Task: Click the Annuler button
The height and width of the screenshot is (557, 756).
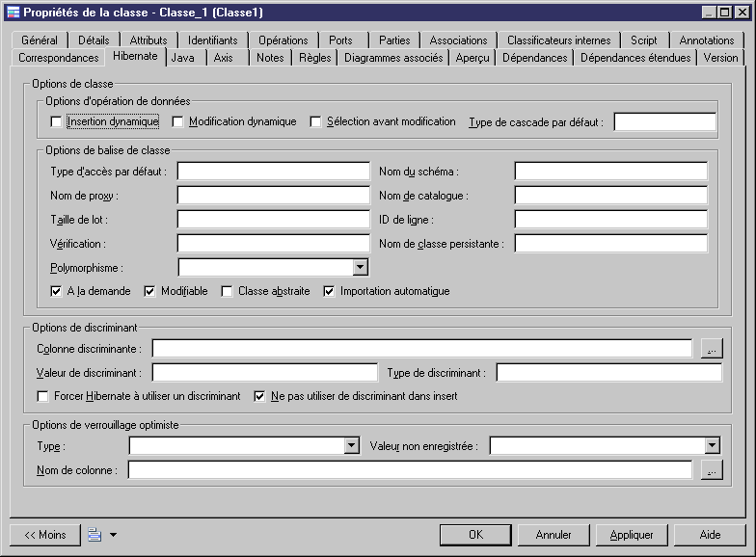Action: [x=553, y=535]
